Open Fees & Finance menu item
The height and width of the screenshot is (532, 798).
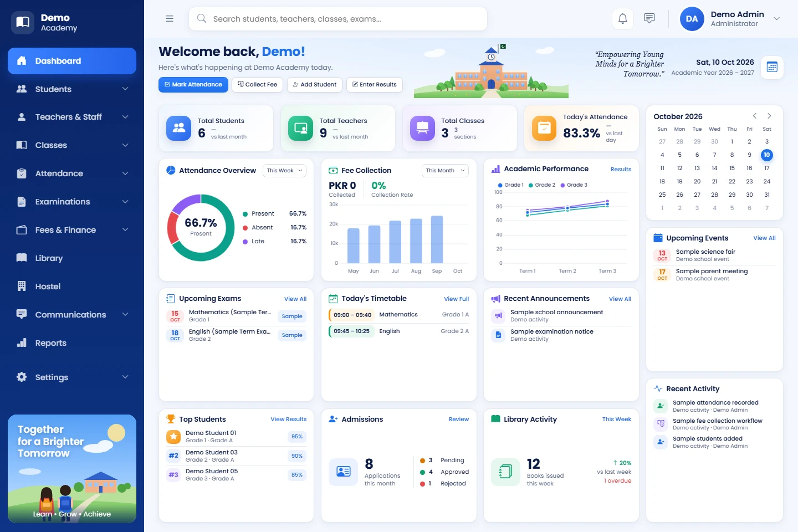pos(72,230)
